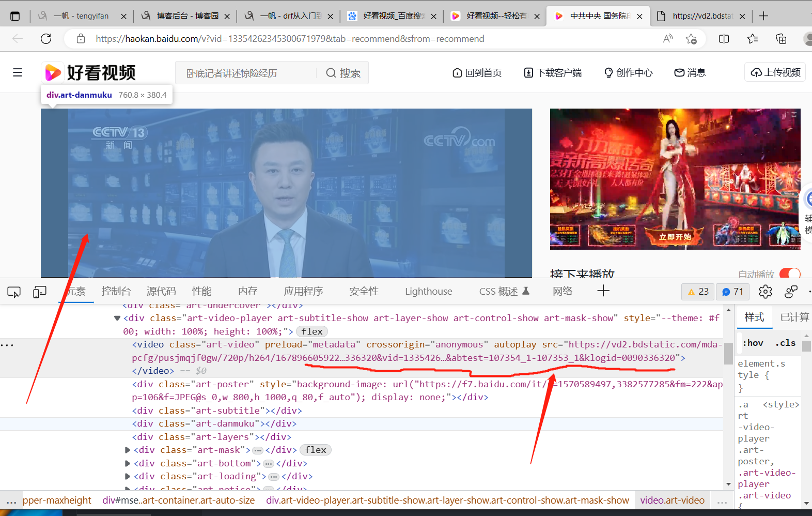
Task: Close the 好看视频_百度搜索 tab
Action: [x=433, y=17]
